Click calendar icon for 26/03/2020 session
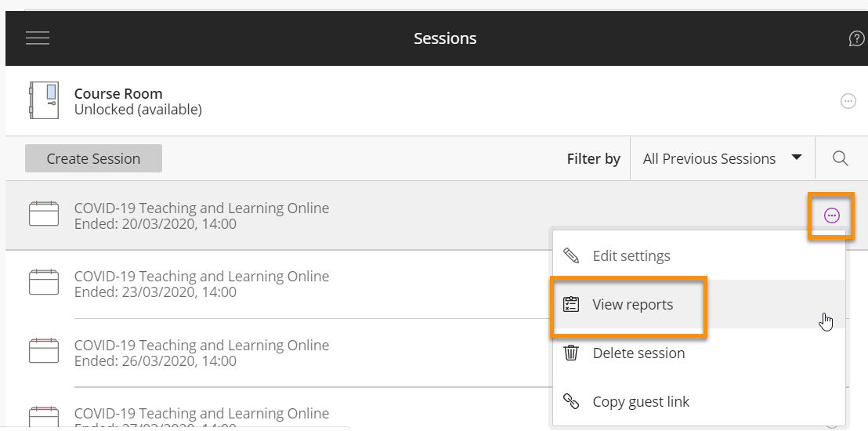This screenshot has width=868, height=431. tap(44, 351)
